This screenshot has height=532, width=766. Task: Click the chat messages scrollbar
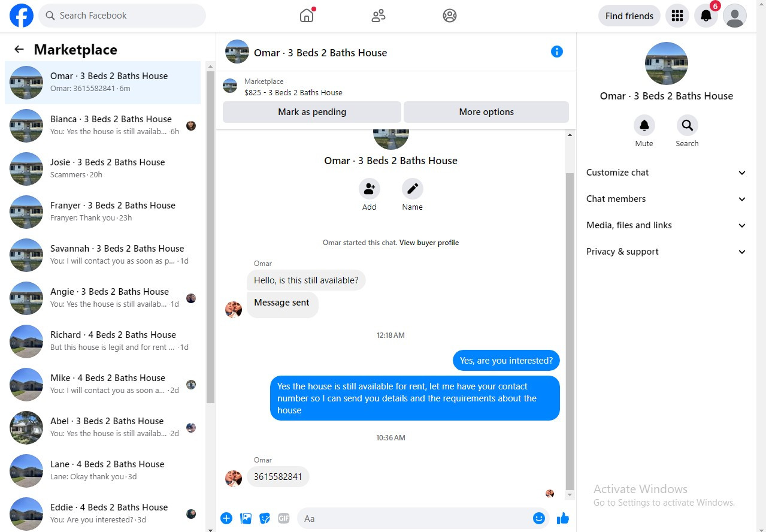point(570,330)
